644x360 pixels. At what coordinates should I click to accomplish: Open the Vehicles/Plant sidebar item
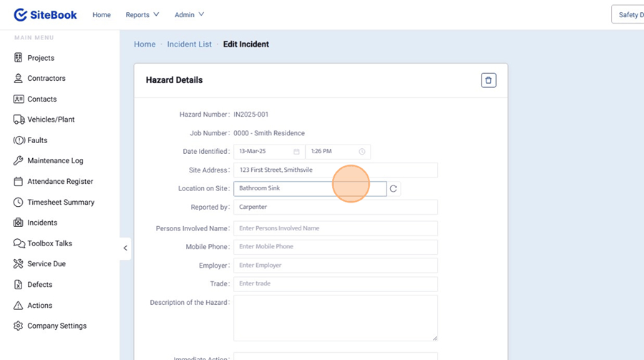coord(50,120)
